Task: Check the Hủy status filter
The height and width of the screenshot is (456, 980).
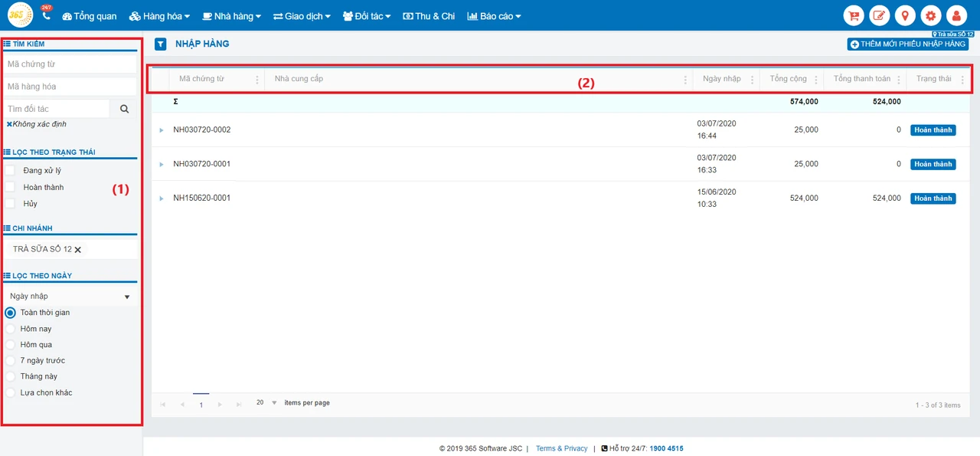Action: pyautogui.click(x=11, y=204)
